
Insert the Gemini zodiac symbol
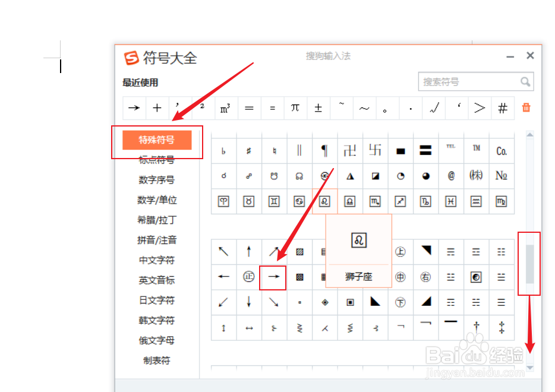pyautogui.click(x=274, y=201)
